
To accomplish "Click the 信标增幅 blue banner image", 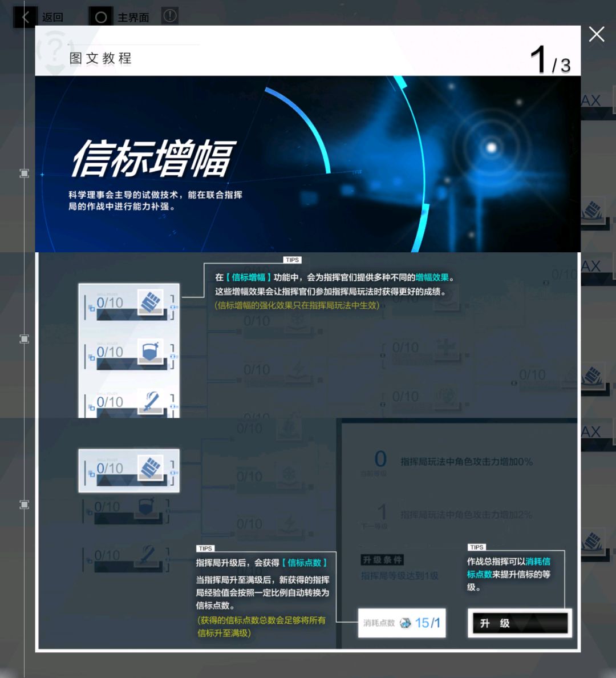I will tap(308, 164).
